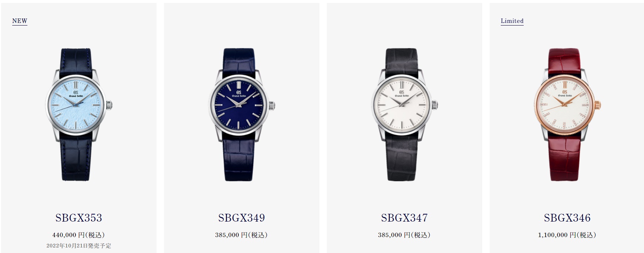
Task: Click the crown of the SBGX353 watch
Action: pyautogui.click(x=110, y=105)
